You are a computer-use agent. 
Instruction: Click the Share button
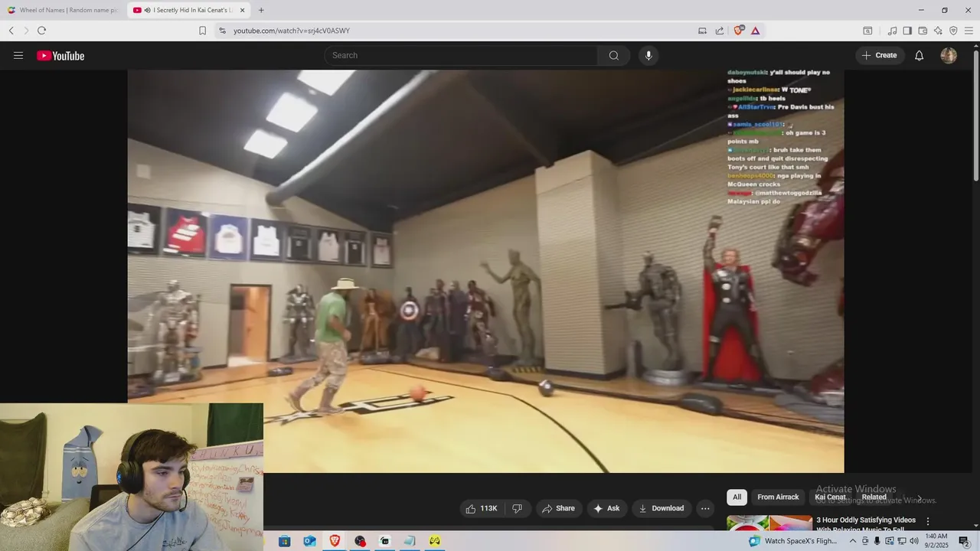point(558,508)
